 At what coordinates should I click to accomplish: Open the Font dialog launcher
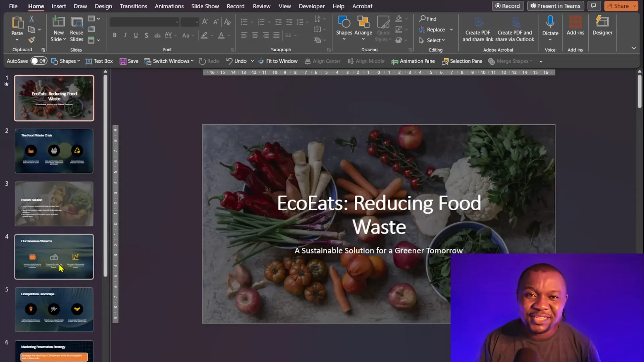coord(232,50)
